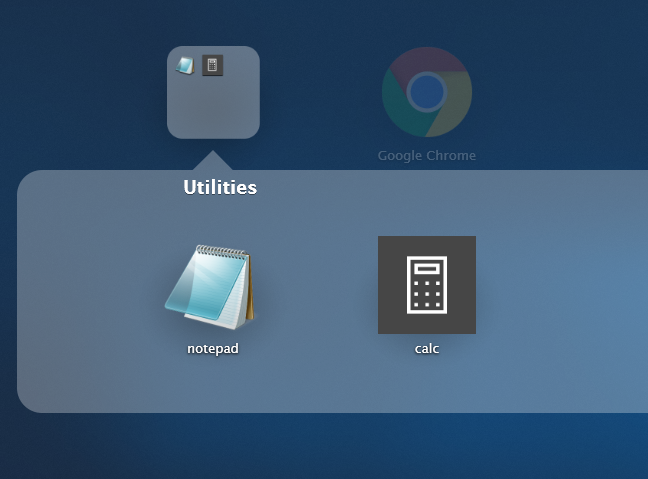Click the Utilities folder tile

[213, 92]
